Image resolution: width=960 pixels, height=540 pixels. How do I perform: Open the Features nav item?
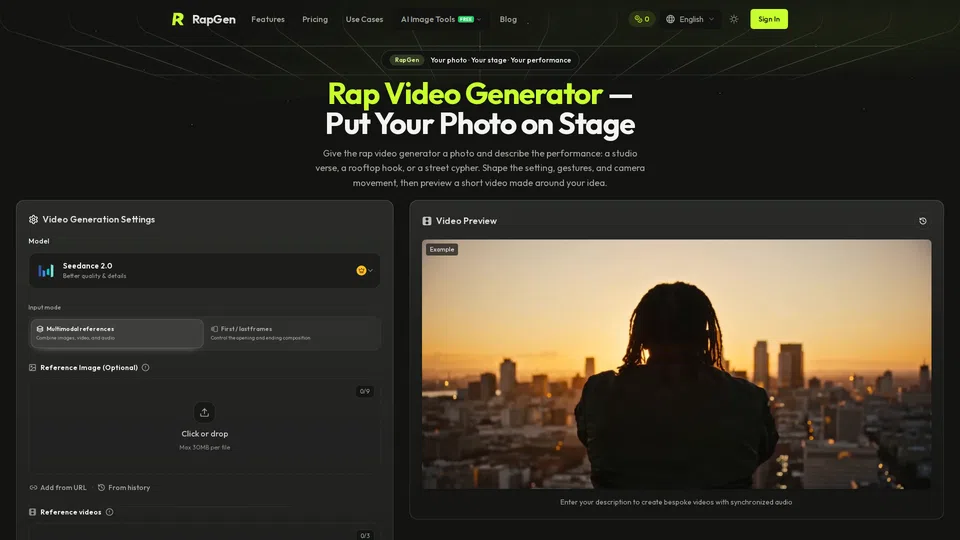pos(268,19)
